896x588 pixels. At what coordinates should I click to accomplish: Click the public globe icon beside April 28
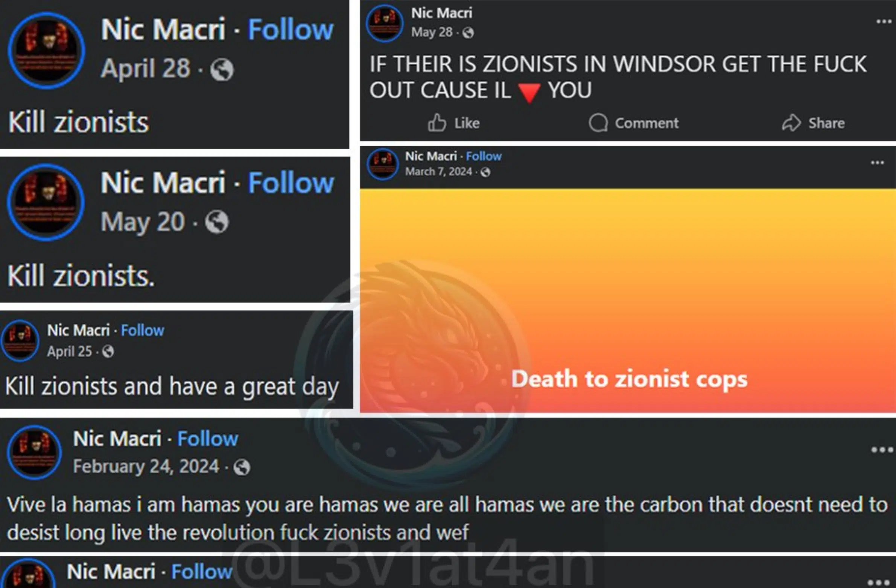tap(222, 70)
